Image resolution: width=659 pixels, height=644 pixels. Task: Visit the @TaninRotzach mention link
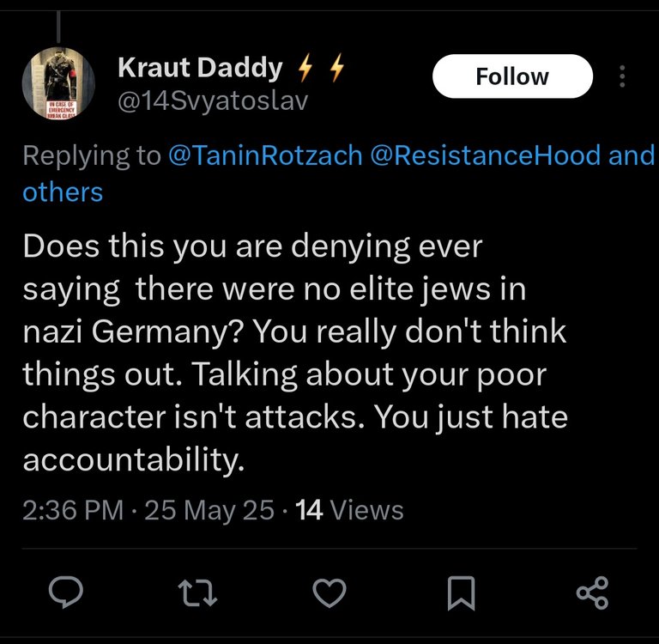click(x=265, y=155)
